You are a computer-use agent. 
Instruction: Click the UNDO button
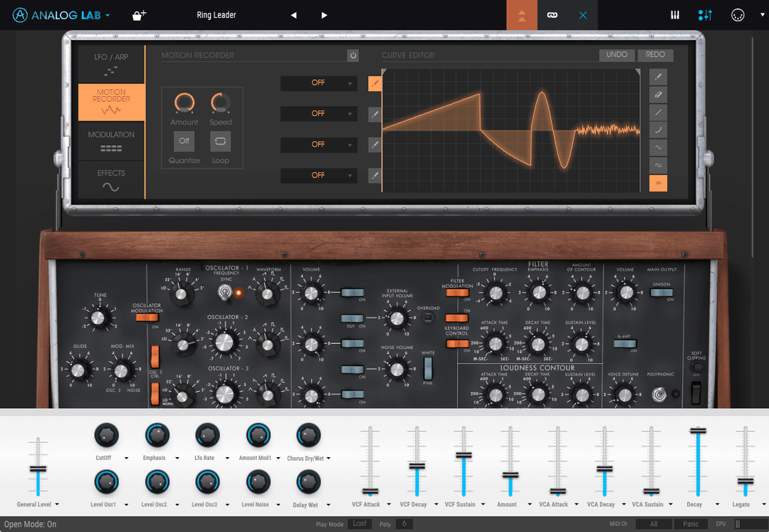tap(617, 55)
